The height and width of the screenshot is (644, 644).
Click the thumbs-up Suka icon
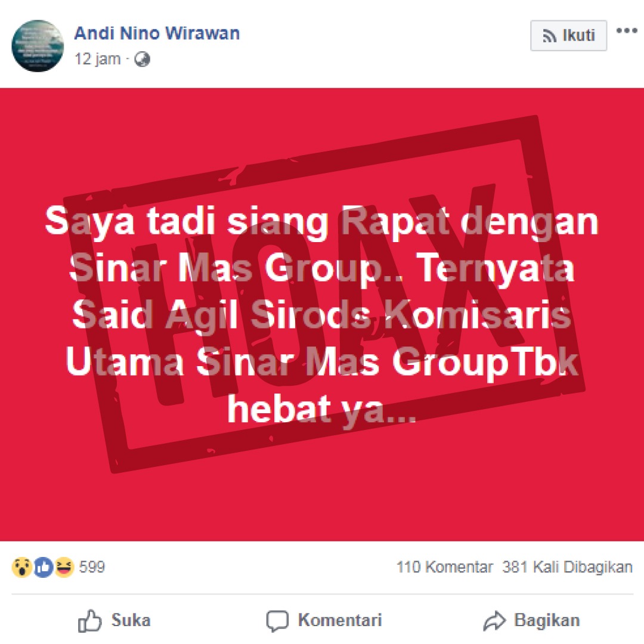pyautogui.click(x=89, y=620)
